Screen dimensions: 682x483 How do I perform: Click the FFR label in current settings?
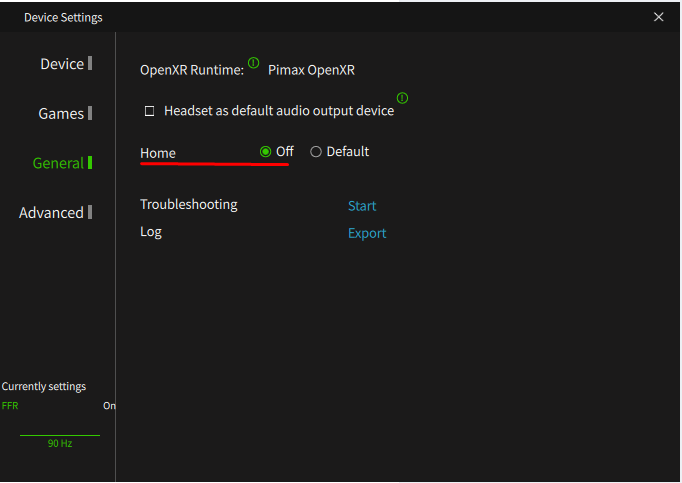tap(10, 406)
